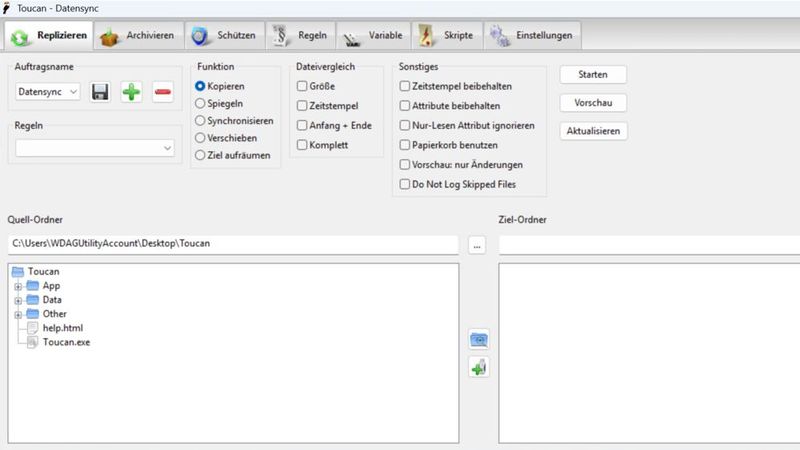
Task: Expand the Other folder node
Action: pyautogui.click(x=18, y=315)
